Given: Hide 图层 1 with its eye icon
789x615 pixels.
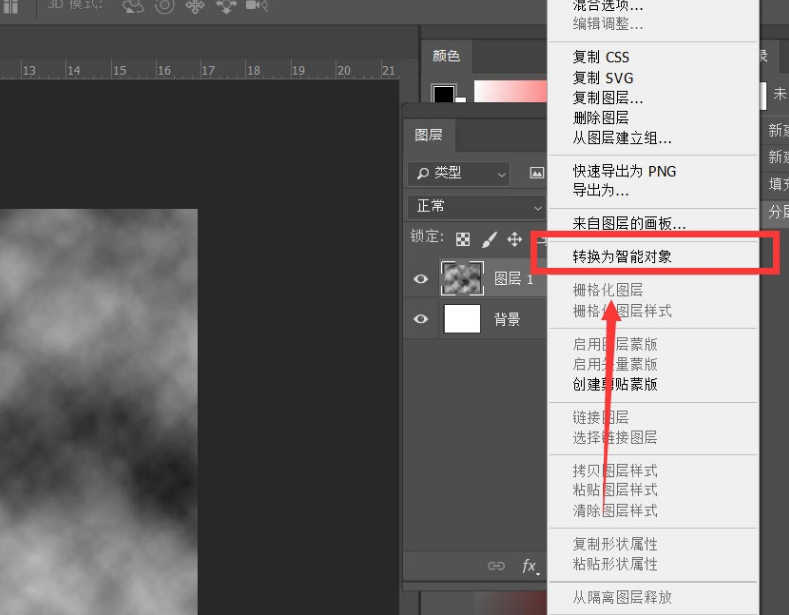Looking at the screenshot, I should coord(421,279).
